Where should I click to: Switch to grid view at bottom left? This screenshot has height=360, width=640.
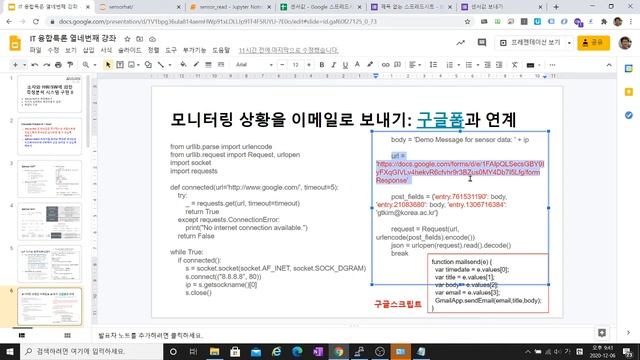coord(67,336)
